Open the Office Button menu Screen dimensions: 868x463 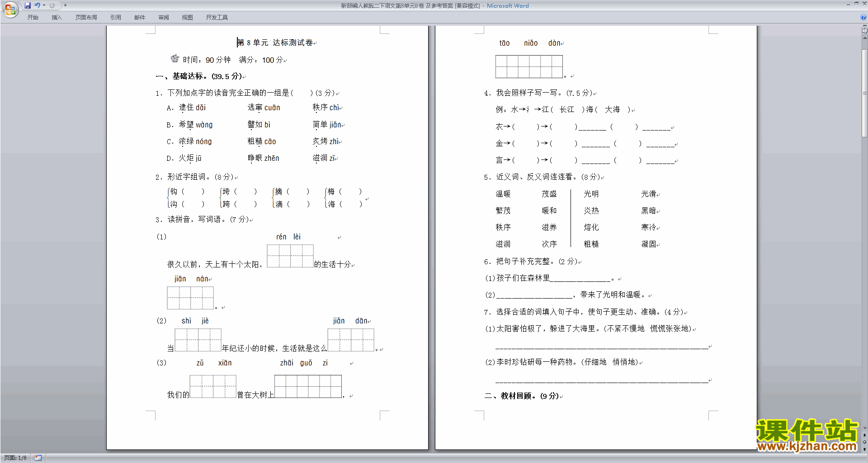tap(10, 9)
